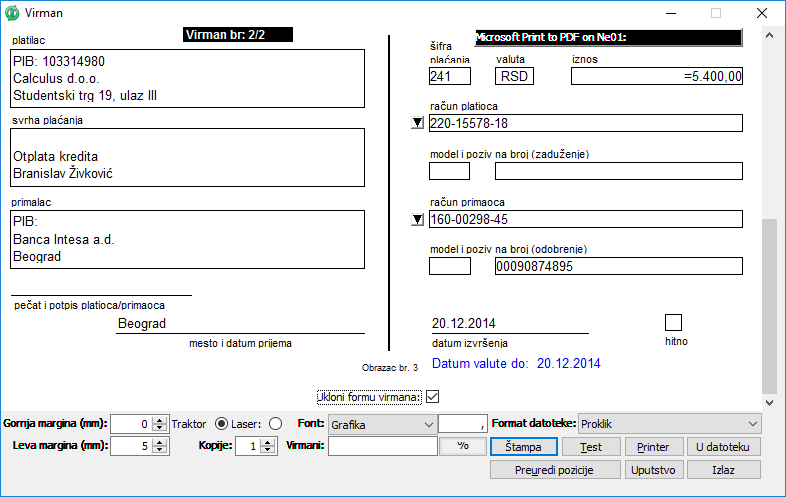Toggle the Ukloni formu virmana checkbox

tap(433, 396)
